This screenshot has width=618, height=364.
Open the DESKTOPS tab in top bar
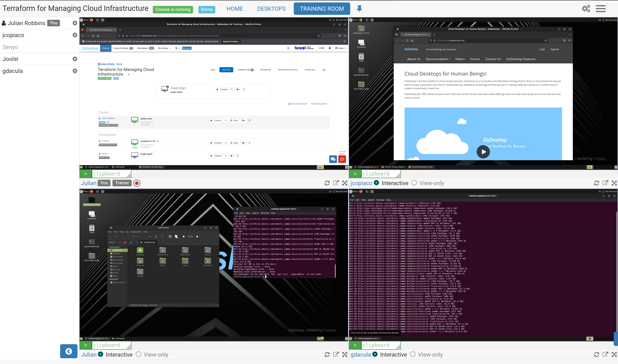pyautogui.click(x=271, y=9)
